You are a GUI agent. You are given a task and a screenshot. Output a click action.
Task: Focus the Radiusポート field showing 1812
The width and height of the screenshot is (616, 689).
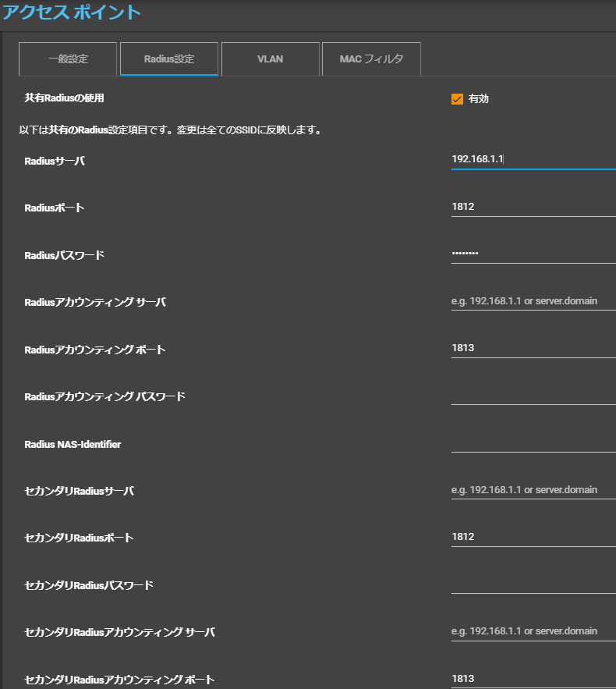pos(533,207)
